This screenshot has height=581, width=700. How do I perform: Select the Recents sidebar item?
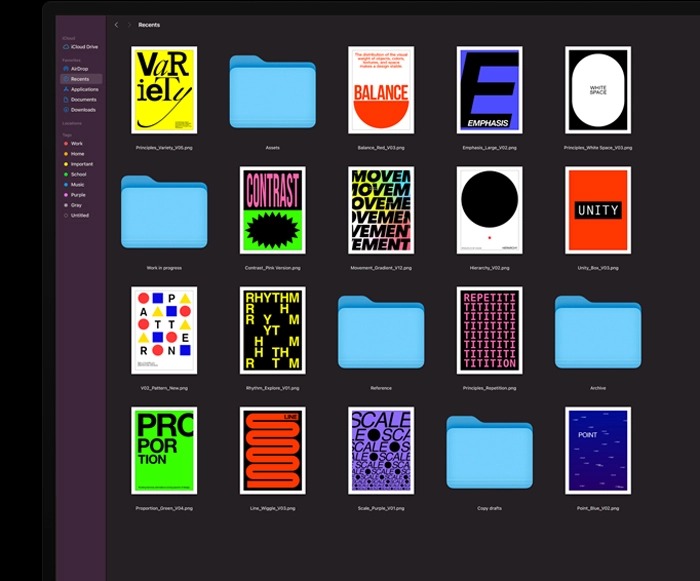point(80,78)
